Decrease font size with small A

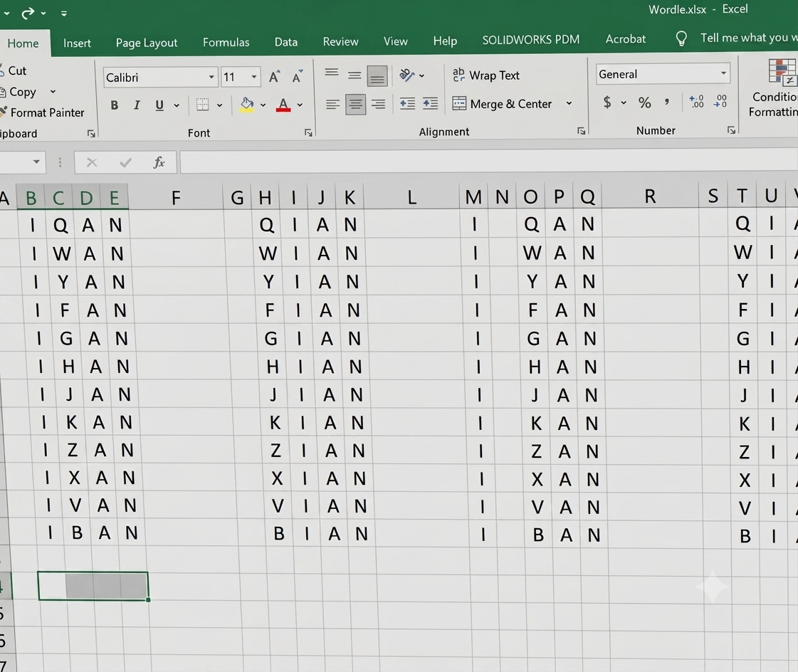coord(298,77)
